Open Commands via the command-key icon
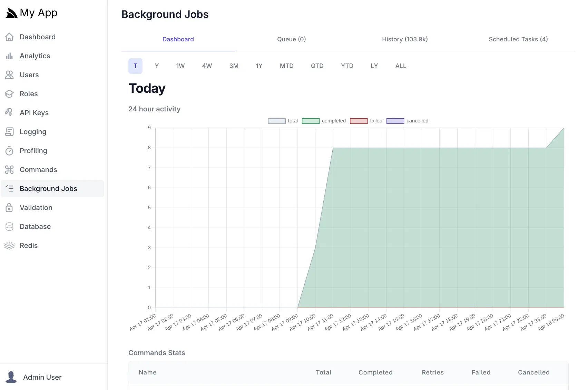This screenshot has height=390, width=588. (9, 170)
